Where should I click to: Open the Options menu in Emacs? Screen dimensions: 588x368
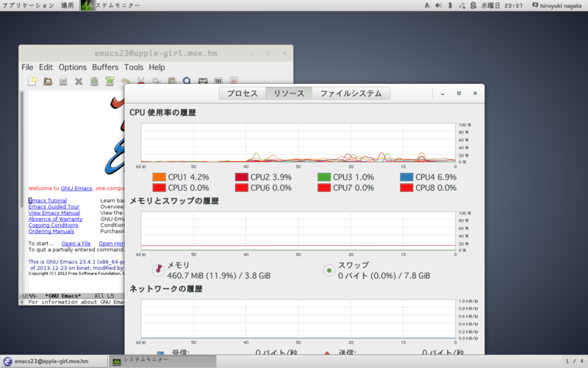tap(72, 67)
